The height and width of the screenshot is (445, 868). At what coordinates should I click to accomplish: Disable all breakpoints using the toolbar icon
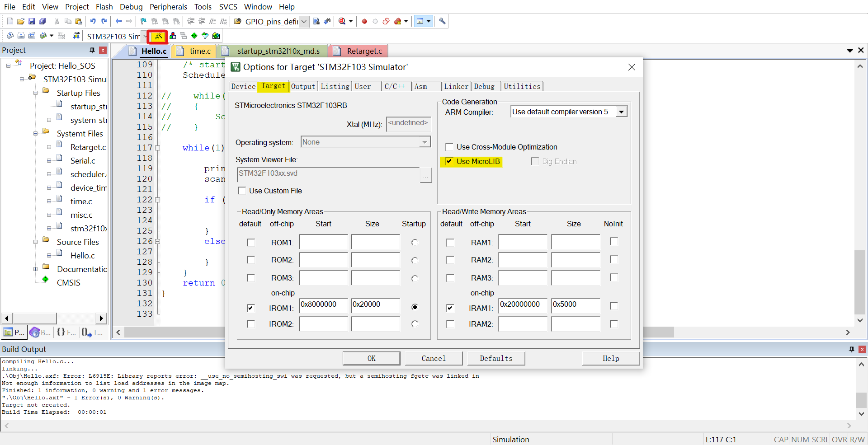[386, 21]
